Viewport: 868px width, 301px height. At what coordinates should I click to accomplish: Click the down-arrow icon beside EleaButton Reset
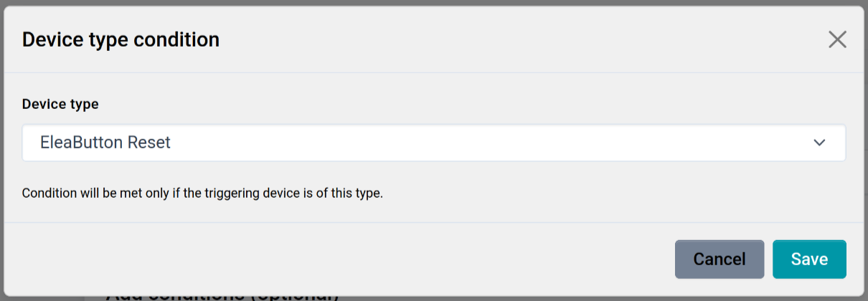coord(820,143)
